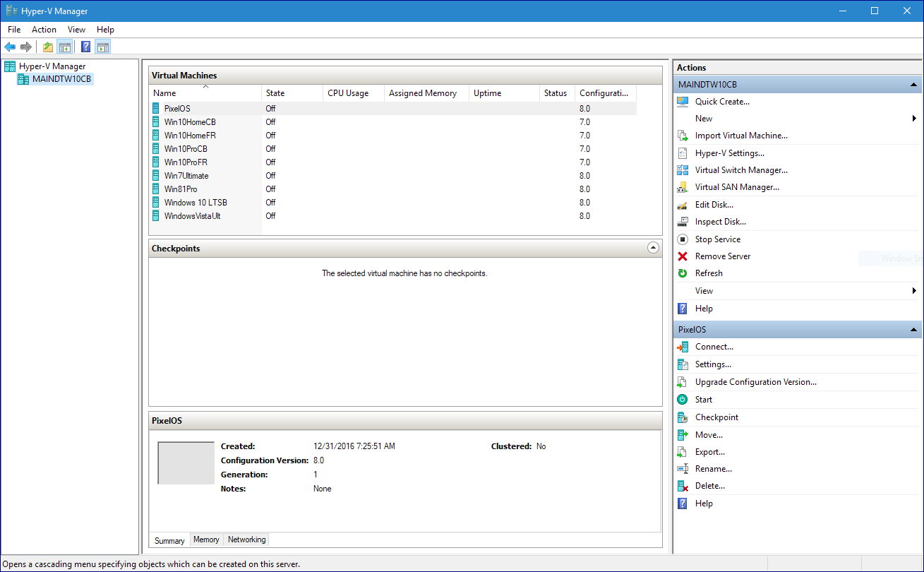The width and height of the screenshot is (924, 572).
Task: Collapse the MAINDTW10CB actions section
Action: point(913,85)
